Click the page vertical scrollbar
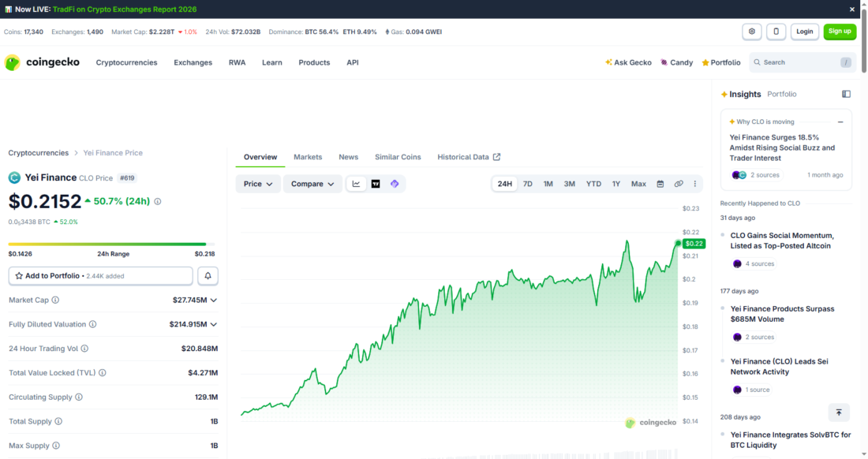This screenshot has width=868, height=459. click(x=863, y=39)
